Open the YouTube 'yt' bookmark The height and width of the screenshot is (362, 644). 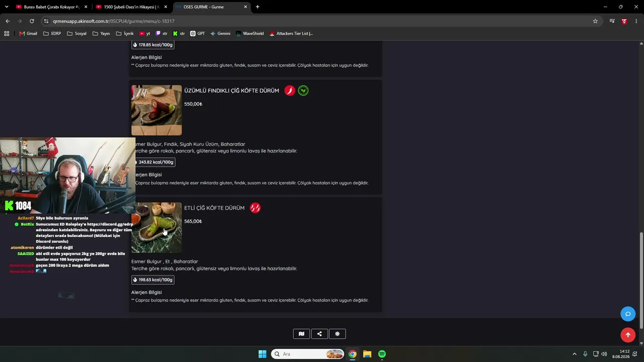pyautogui.click(x=144, y=34)
